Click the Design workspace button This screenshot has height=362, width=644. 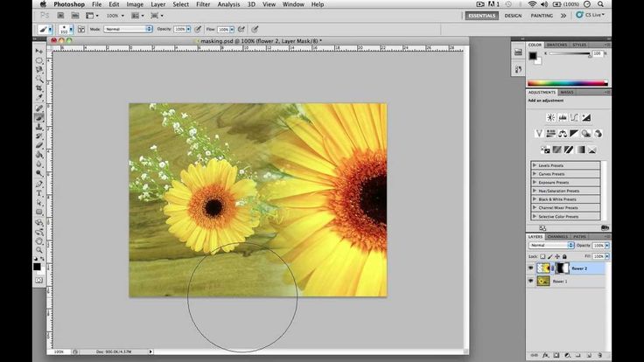pyautogui.click(x=513, y=15)
